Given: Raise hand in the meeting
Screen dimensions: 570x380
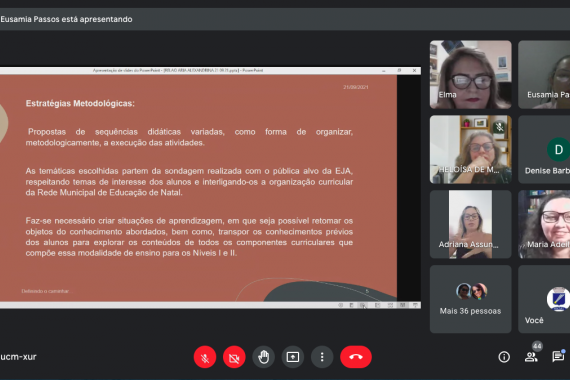Looking at the screenshot, I should 264,357.
